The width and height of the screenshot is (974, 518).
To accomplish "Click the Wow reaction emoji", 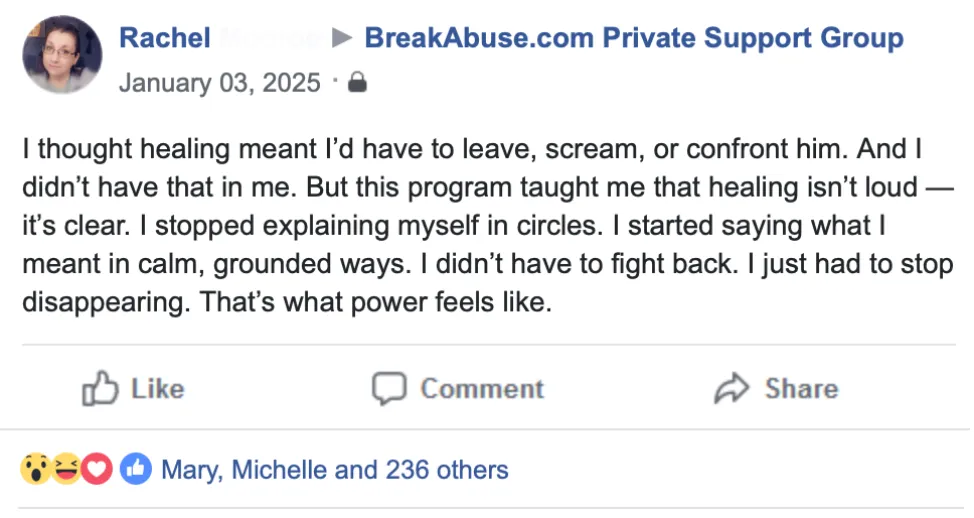I will (x=36, y=469).
